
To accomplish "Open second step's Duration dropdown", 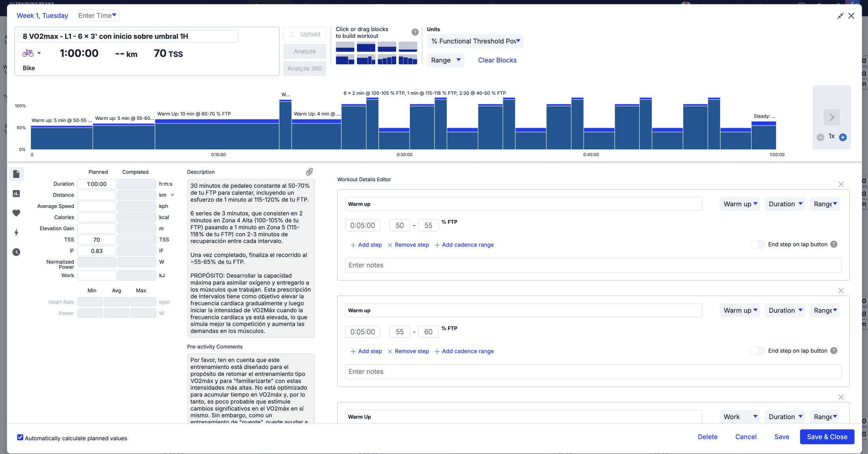I will coord(785,310).
